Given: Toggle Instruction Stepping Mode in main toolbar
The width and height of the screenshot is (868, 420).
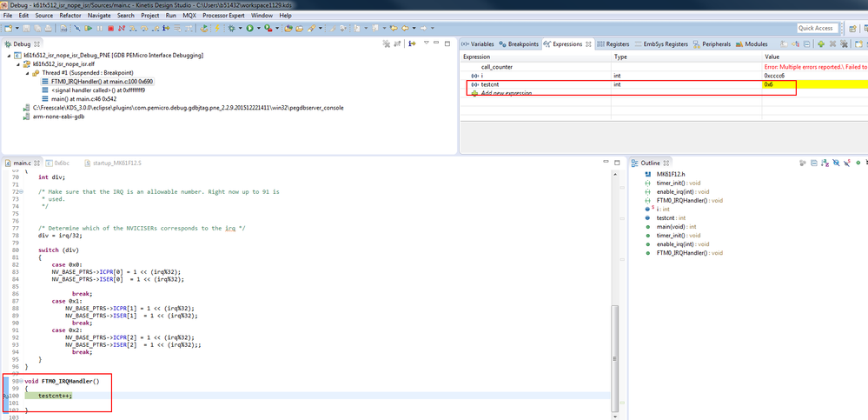Looking at the screenshot, I should coord(166,28).
